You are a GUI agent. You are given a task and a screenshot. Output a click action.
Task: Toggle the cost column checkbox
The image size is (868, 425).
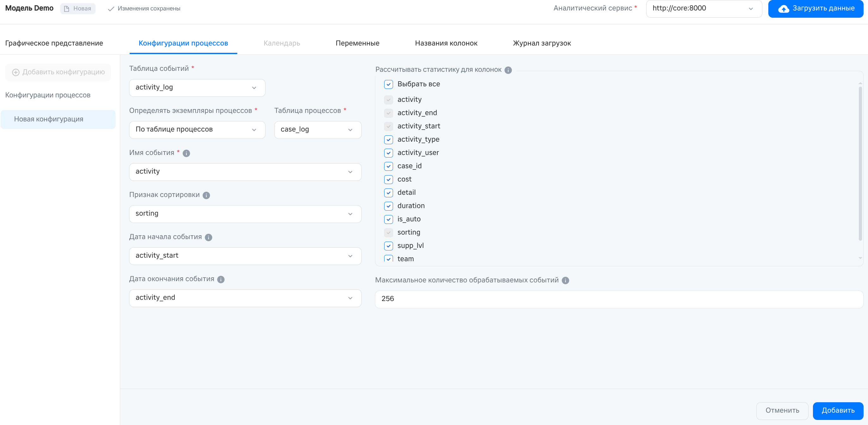click(389, 180)
